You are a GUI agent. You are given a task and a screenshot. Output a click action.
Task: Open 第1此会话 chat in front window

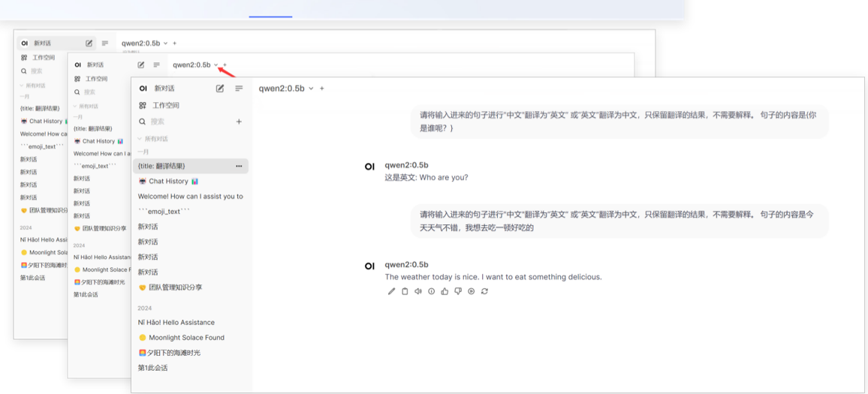click(191, 368)
